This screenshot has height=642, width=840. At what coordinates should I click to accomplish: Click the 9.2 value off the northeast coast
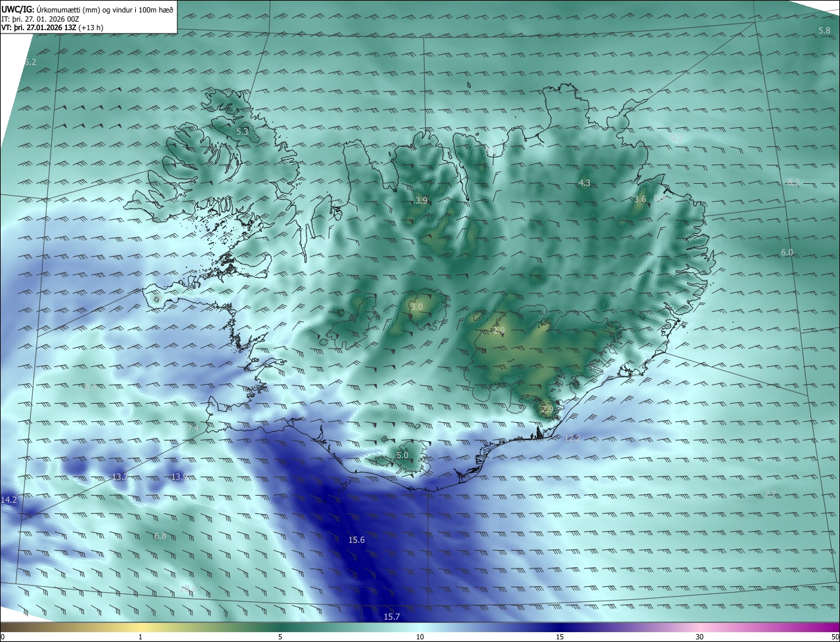[675, 138]
